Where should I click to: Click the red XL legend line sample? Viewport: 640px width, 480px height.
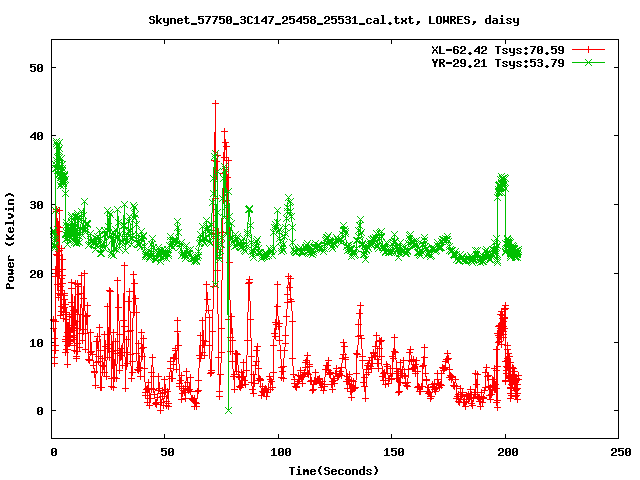tap(588, 50)
